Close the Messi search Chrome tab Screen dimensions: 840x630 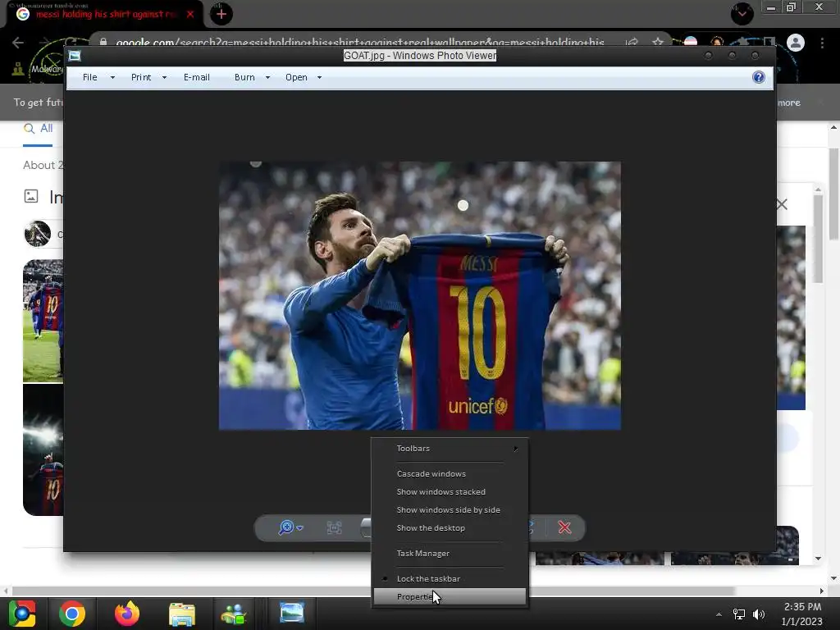coord(190,15)
